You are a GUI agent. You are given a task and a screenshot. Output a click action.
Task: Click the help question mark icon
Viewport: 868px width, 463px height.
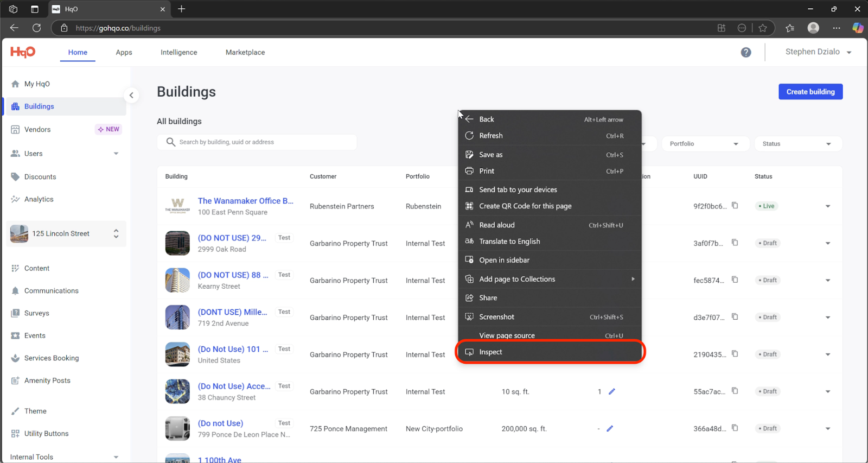click(746, 52)
